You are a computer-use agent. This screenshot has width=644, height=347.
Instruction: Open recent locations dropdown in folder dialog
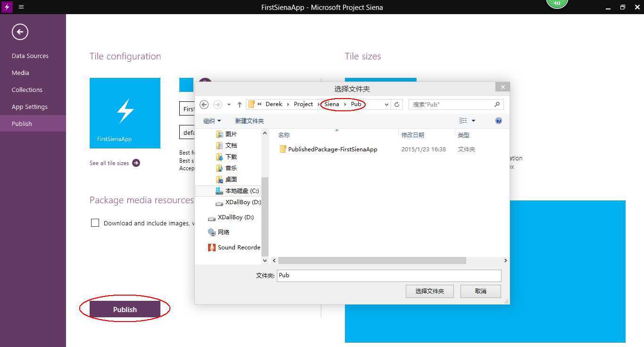coord(229,105)
